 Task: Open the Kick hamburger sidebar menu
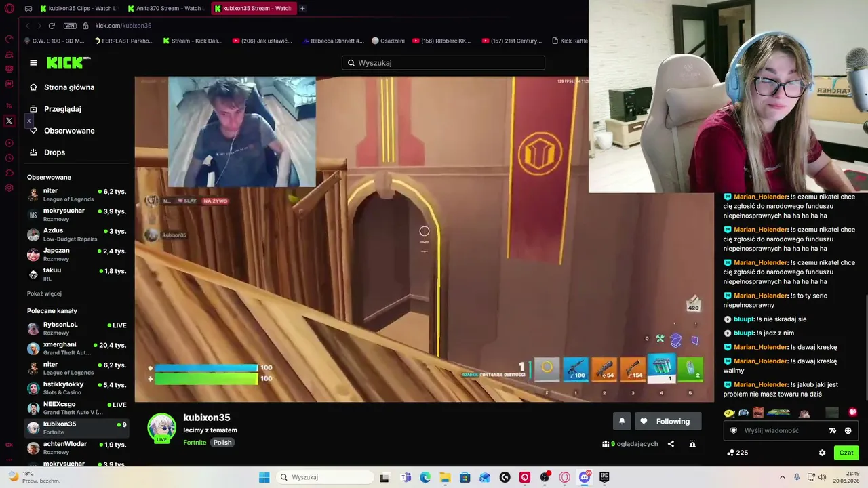pos(33,63)
